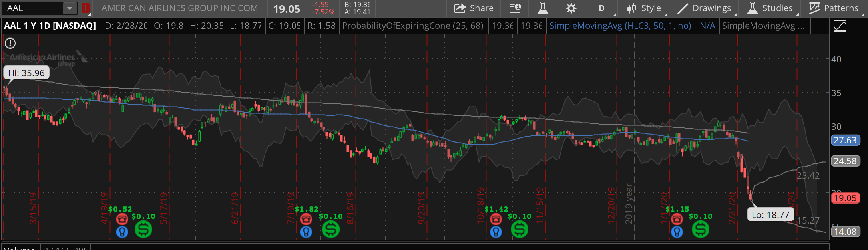Image resolution: width=868 pixels, height=250 pixels.
Task: Open the symbol history dropdown arrow
Action: pos(70,8)
